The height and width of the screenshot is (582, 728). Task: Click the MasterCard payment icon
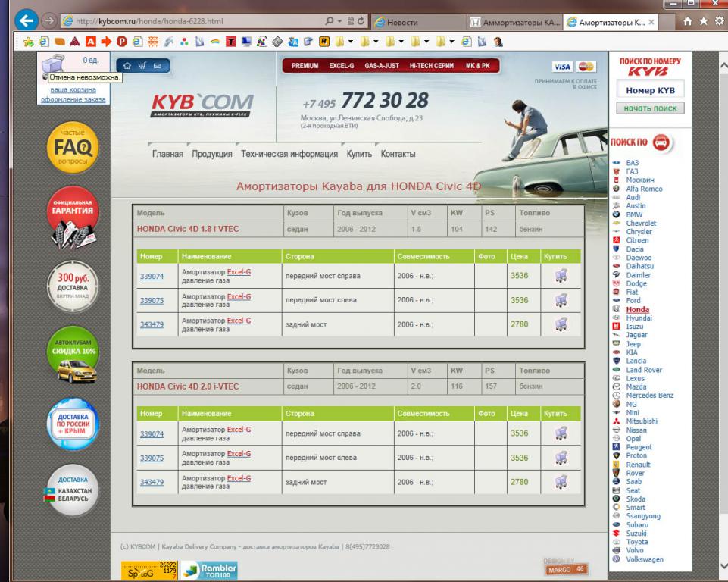(x=586, y=67)
